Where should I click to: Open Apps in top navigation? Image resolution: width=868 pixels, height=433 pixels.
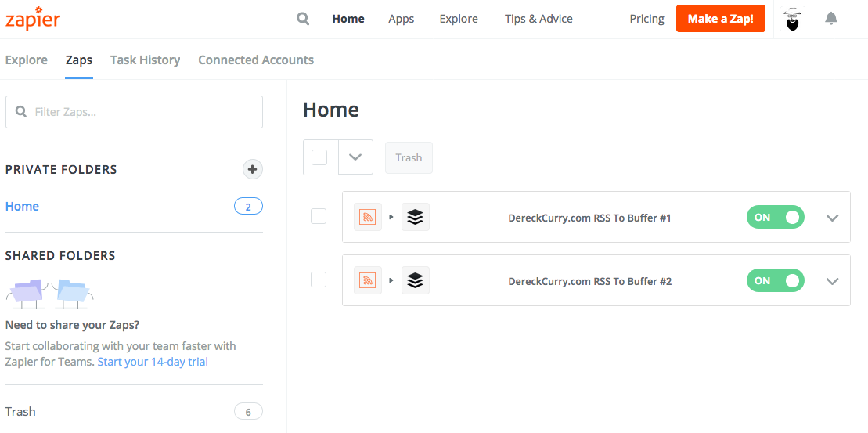coord(402,19)
